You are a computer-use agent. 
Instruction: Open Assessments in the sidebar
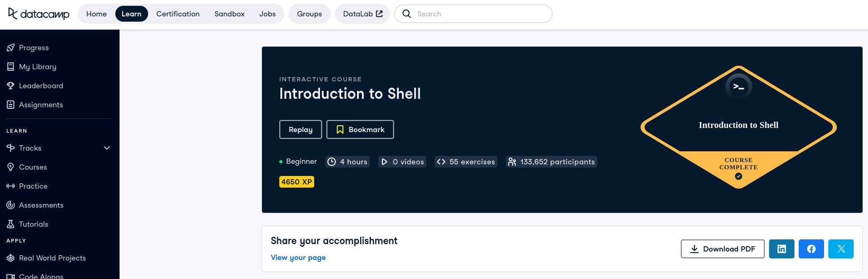41,205
